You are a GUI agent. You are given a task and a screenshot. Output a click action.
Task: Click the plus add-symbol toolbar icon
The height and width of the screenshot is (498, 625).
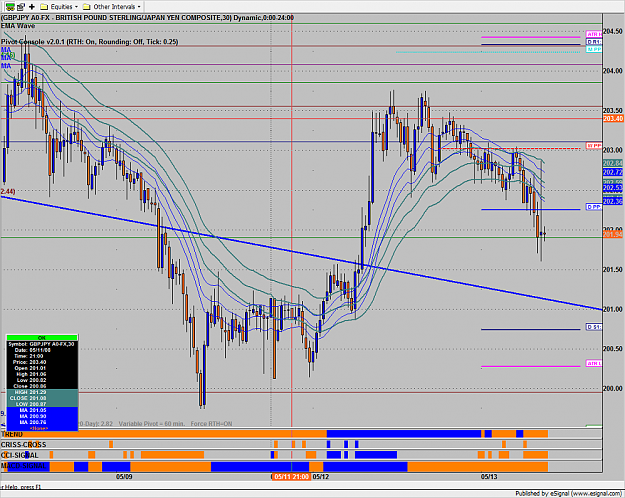tap(32, 7)
